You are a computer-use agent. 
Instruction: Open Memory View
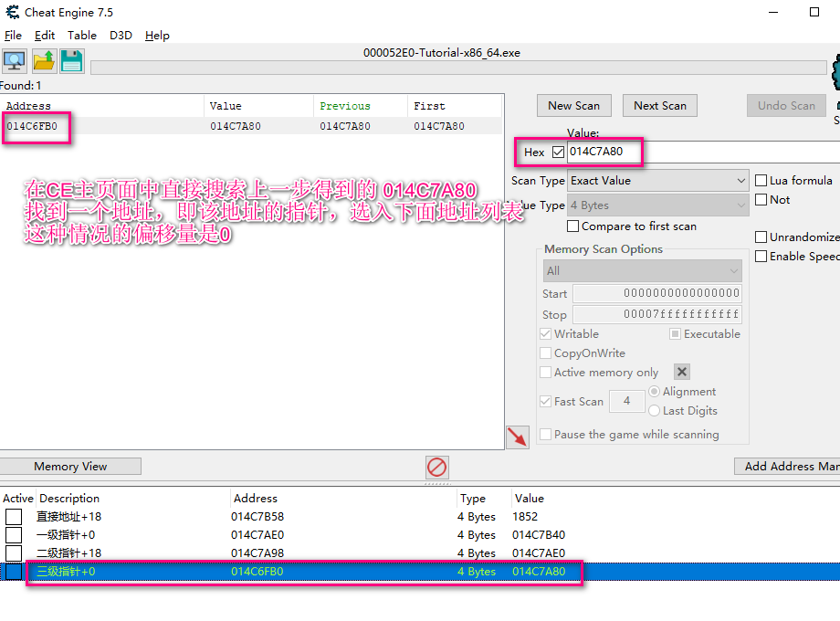(70, 466)
